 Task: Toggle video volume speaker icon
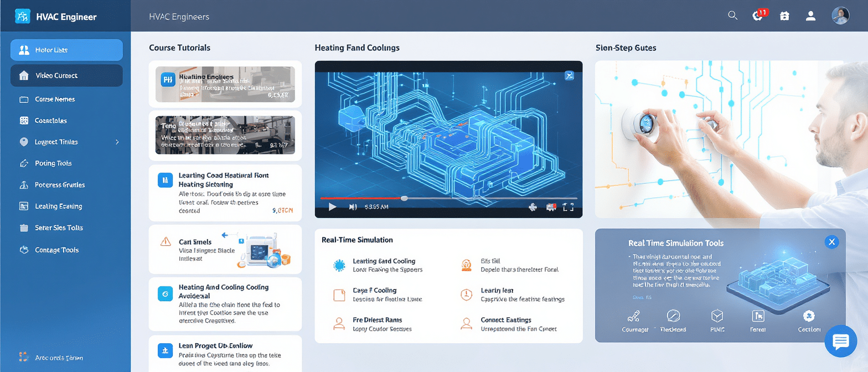point(353,207)
